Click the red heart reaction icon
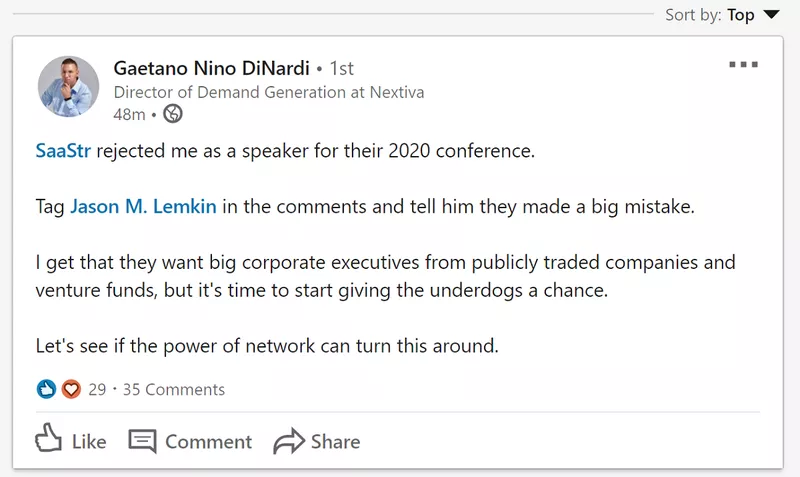Viewport: 800px width, 477px height. tap(71, 389)
